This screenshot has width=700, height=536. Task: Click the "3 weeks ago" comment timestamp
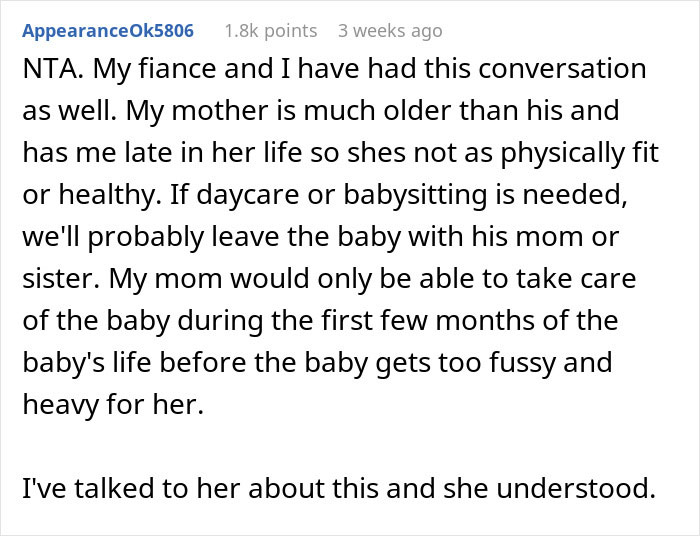tap(389, 31)
